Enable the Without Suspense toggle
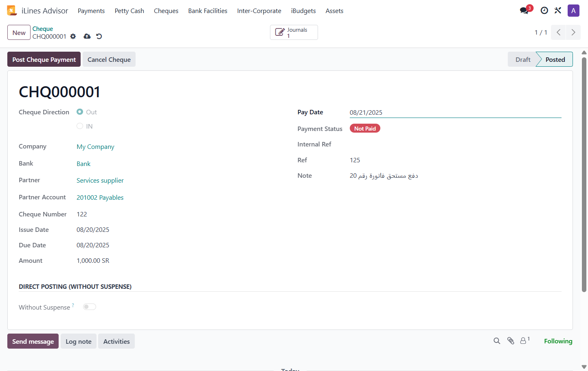This screenshot has width=588, height=371. [90, 307]
